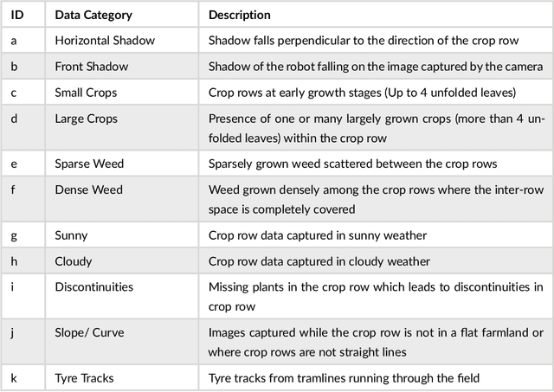Click the Small Crops category cell
The height and width of the screenshot is (392, 554).
(x=86, y=92)
